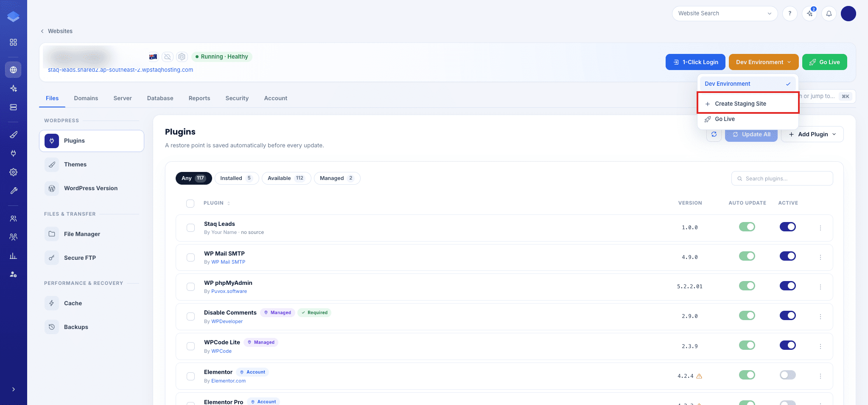This screenshot has height=405, width=868.
Task: Click the notification bell icon
Action: click(829, 14)
